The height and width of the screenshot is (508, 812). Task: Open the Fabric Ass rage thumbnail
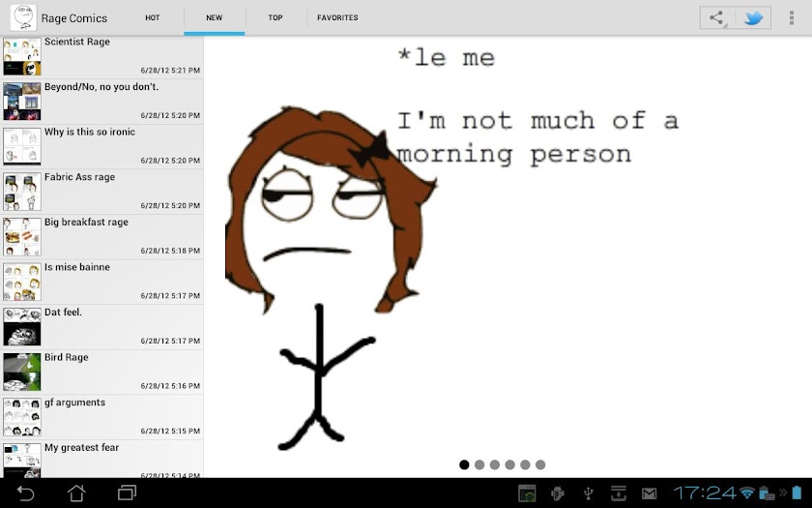[21, 192]
